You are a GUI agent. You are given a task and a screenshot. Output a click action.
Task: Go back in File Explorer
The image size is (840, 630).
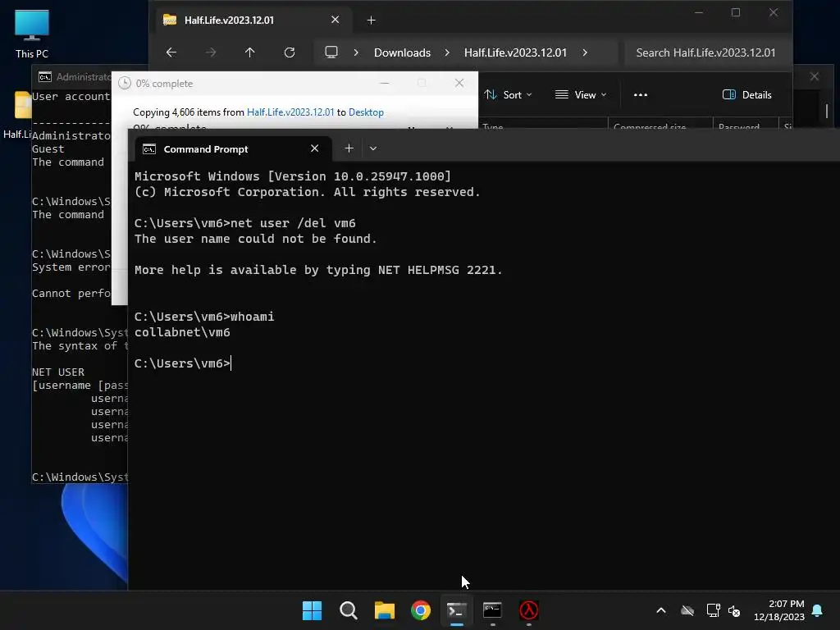(171, 52)
